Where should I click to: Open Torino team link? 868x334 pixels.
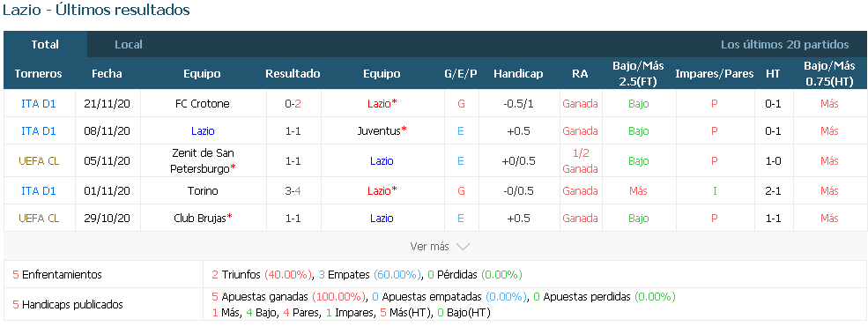203,191
